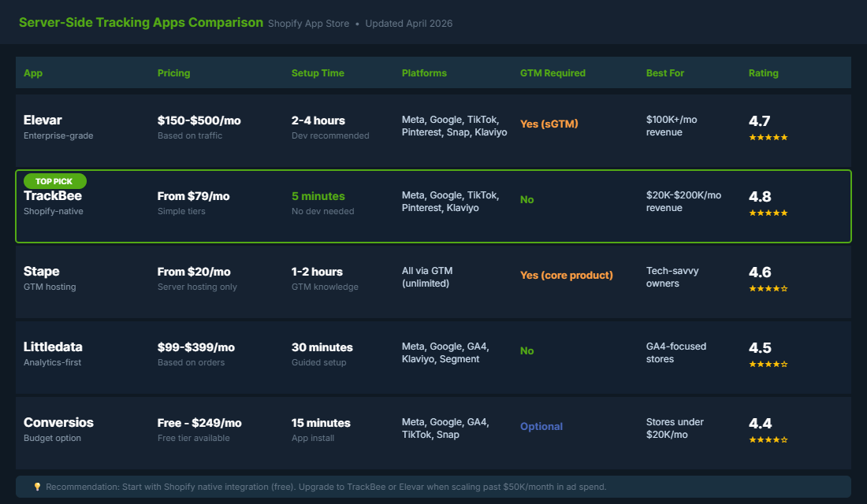Click the 'Optional' GTM status for Conversios
This screenshot has height=504, width=867.
(x=541, y=426)
